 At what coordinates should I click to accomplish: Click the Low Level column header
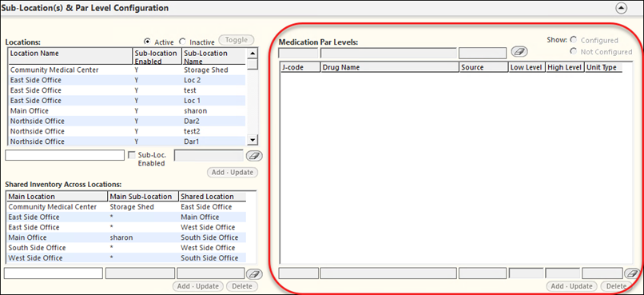coord(527,67)
